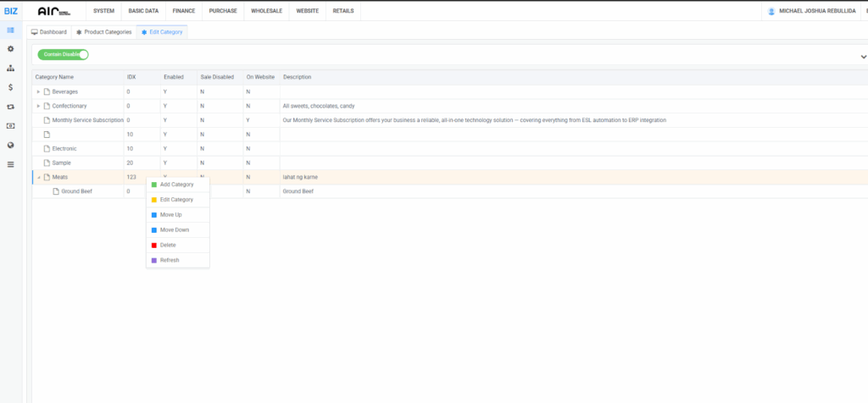868x403 pixels.
Task: Select the Ground Beef tree item
Action: [x=76, y=191]
